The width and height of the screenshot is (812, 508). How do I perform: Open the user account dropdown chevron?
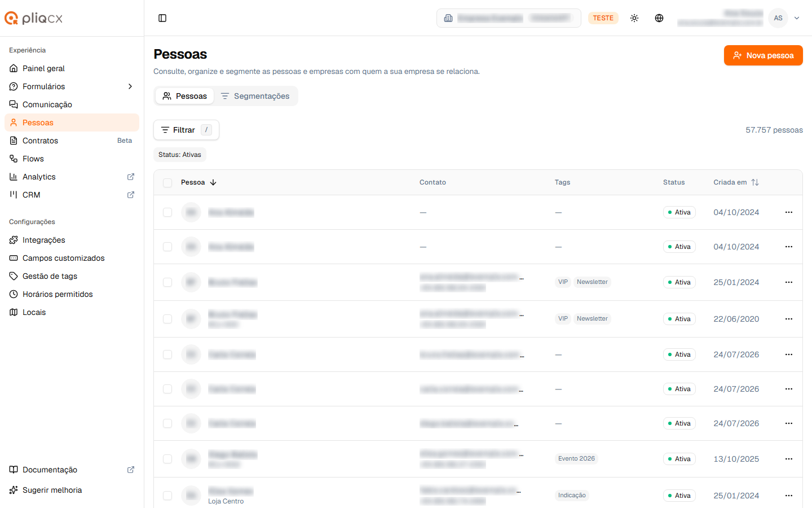point(797,18)
